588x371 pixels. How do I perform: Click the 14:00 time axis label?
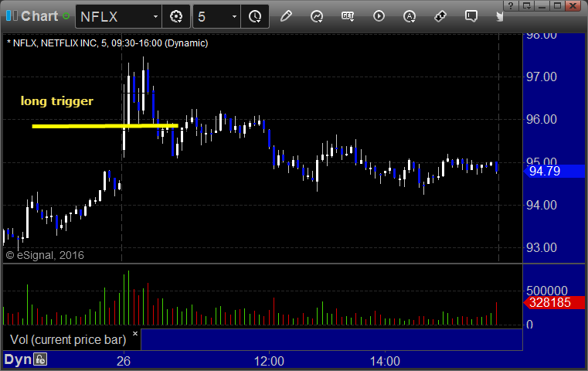coord(385,361)
